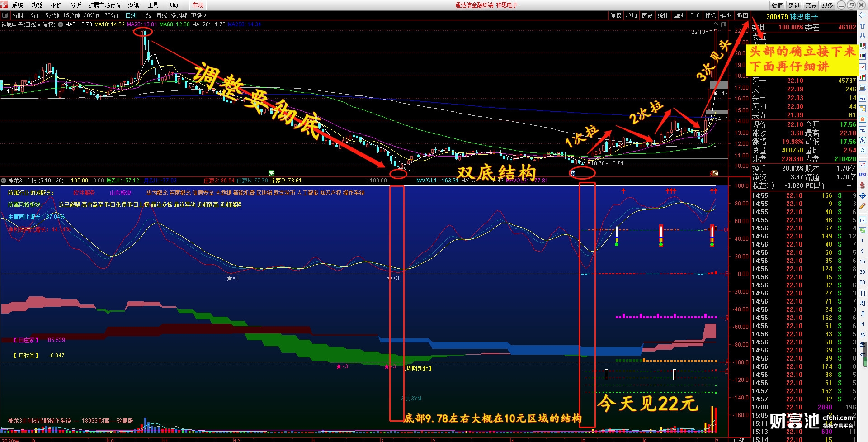Click the 服务 service button at top right
The width and height of the screenshot is (868, 442).
[x=827, y=5]
